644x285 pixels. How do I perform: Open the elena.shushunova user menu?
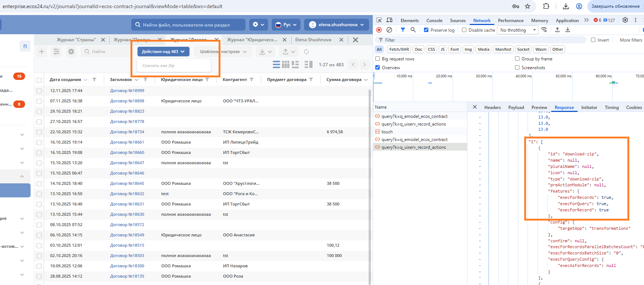337,25
